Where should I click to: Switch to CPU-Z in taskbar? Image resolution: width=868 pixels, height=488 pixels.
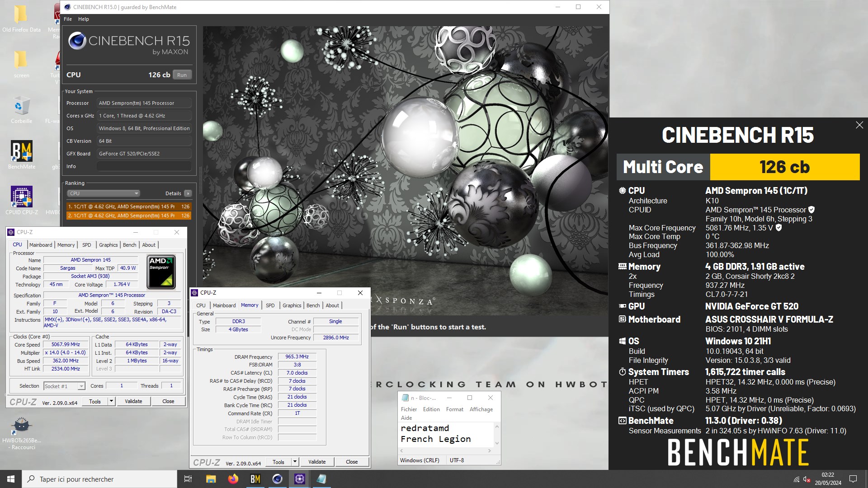(300, 479)
